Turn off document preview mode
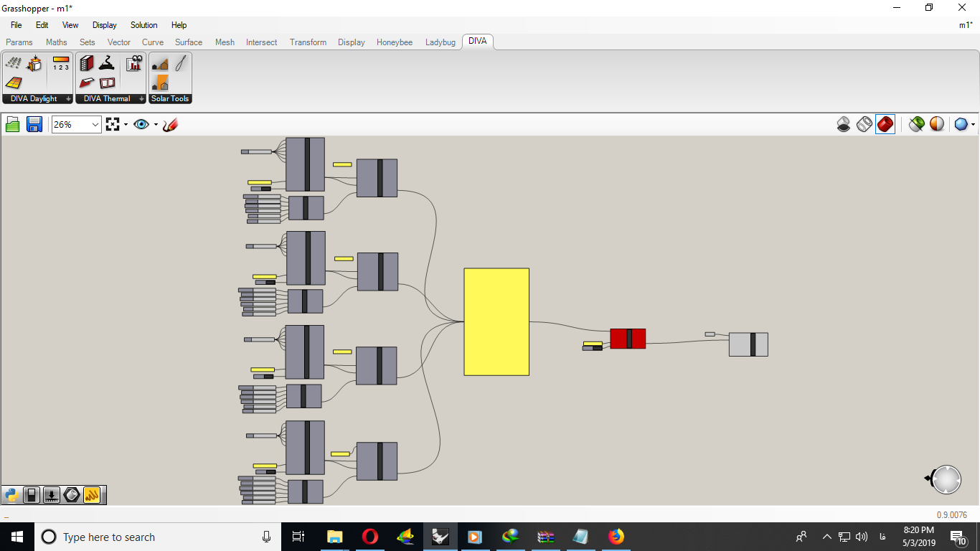The image size is (980, 551). (x=844, y=124)
